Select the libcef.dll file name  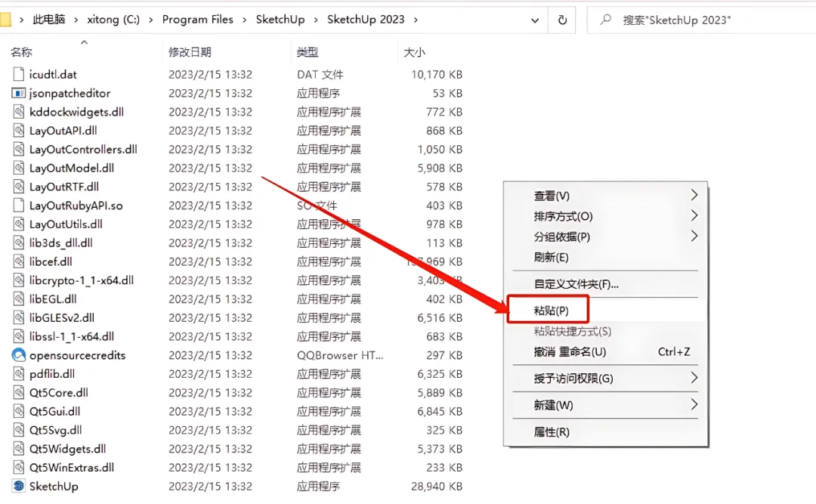pyautogui.click(x=51, y=262)
